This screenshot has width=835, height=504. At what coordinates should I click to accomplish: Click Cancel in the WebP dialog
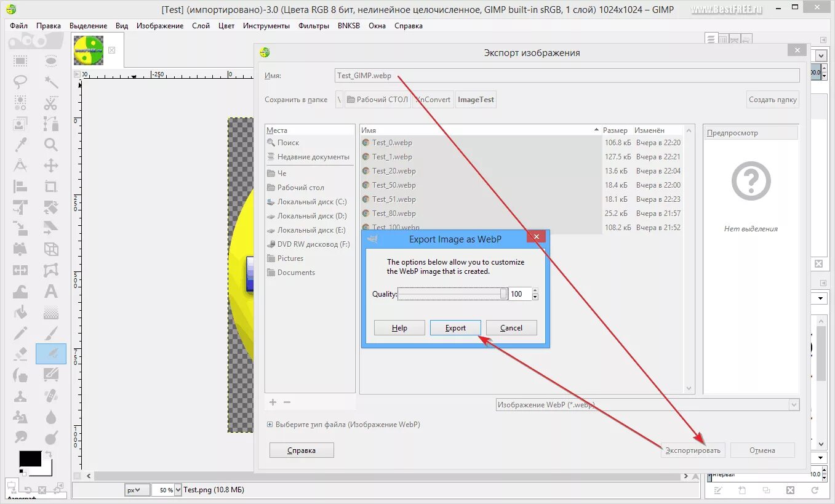click(511, 328)
